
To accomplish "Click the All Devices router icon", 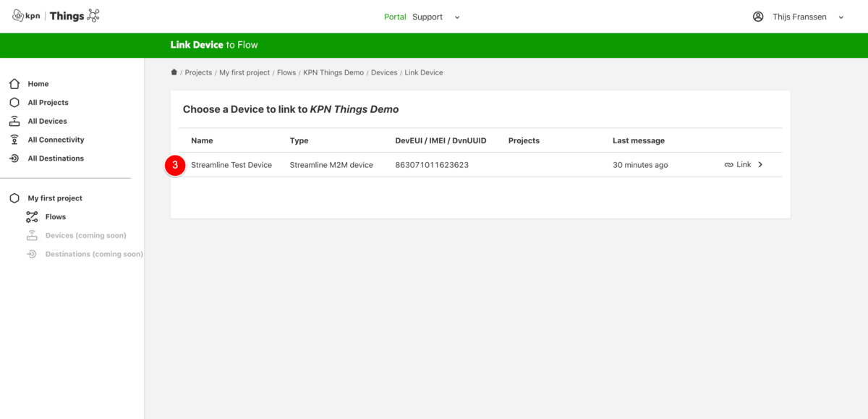I will coord(14,121).
